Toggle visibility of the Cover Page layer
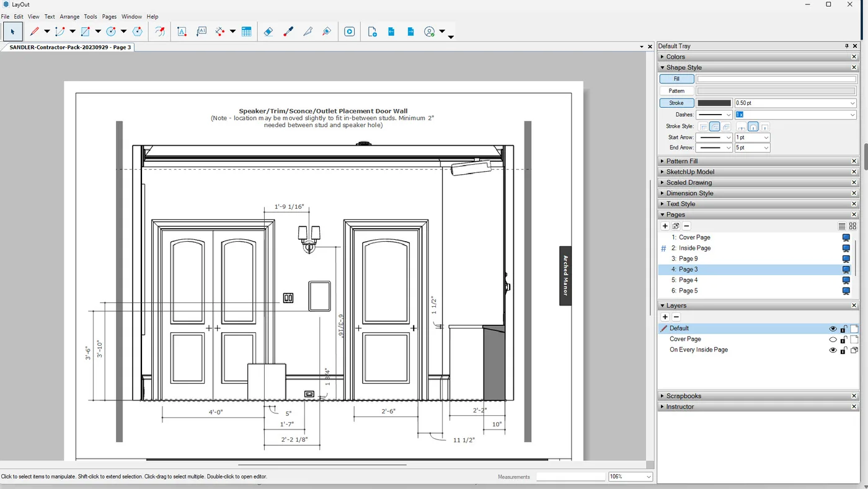868x489 pixels. [833, 339]
